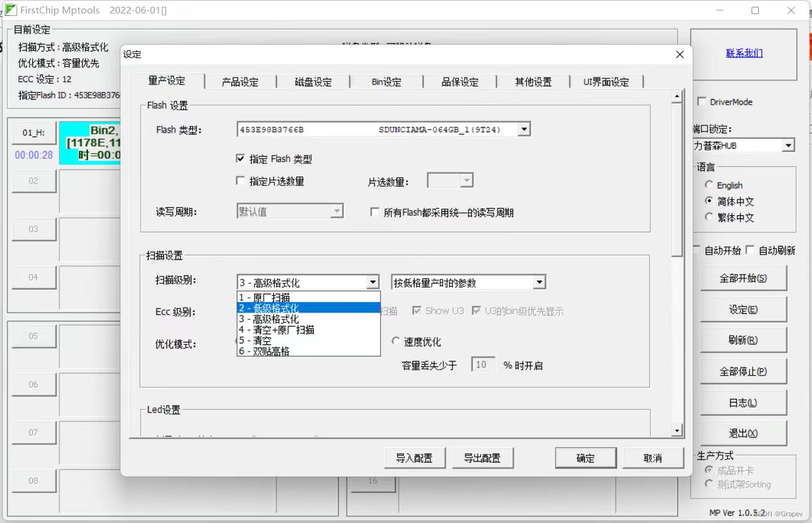Open the 日志(L) log button
Image resolution: width=812 pixels, height=523 pixels.
tap(744, 402)
